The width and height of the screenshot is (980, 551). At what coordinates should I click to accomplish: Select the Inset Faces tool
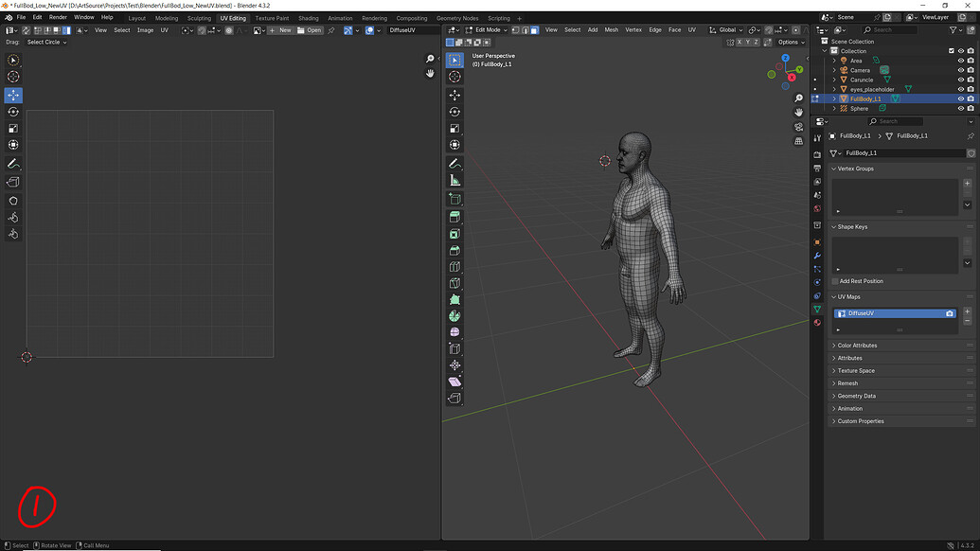point(454,234)
